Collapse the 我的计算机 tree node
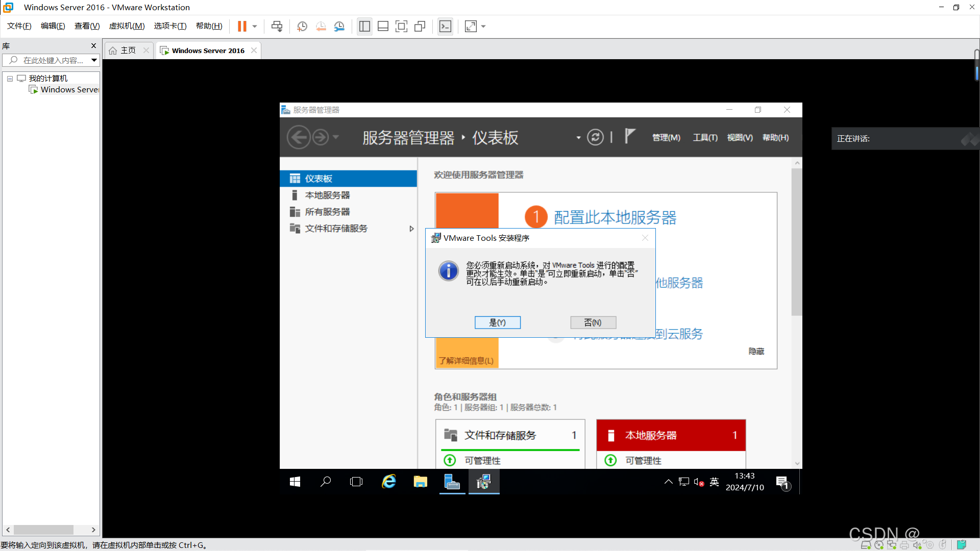980x551 pixels. point(10,79)
